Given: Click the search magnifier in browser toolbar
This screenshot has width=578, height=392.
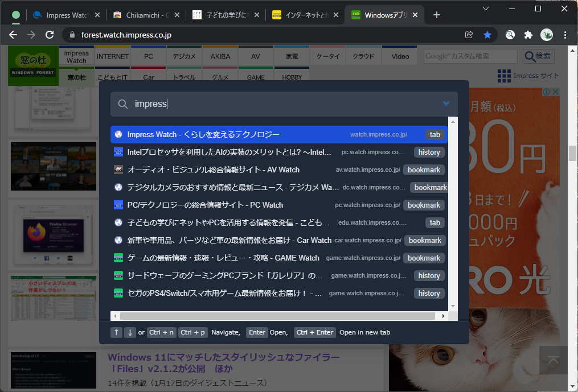Looking at the screenshot, I should click(x=510, y=34).
